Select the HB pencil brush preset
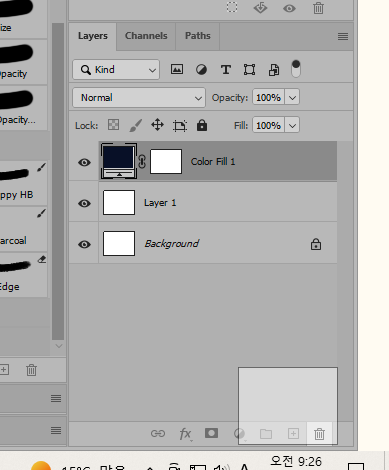389x470 pixels. (x=23, y=183)
